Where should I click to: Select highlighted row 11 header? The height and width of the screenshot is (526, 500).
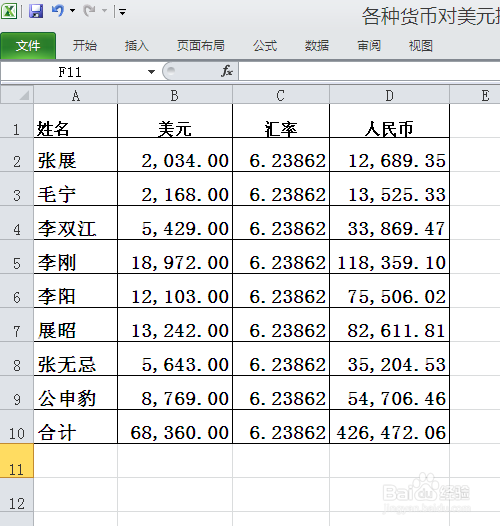(17, 461)
